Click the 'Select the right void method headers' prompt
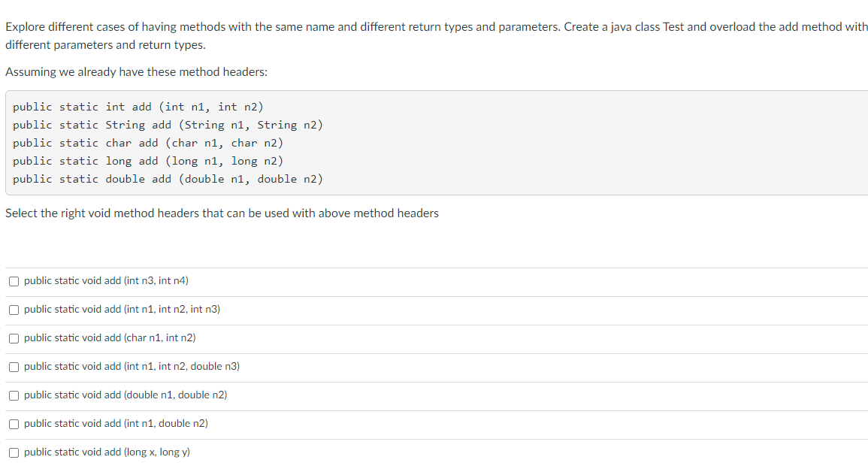 tap(222, 213)
